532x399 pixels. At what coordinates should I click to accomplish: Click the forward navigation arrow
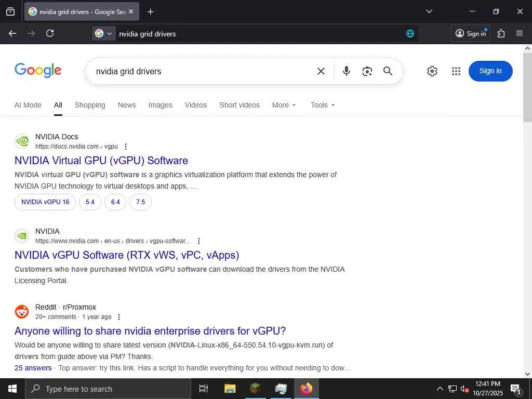tap(31, 33)
